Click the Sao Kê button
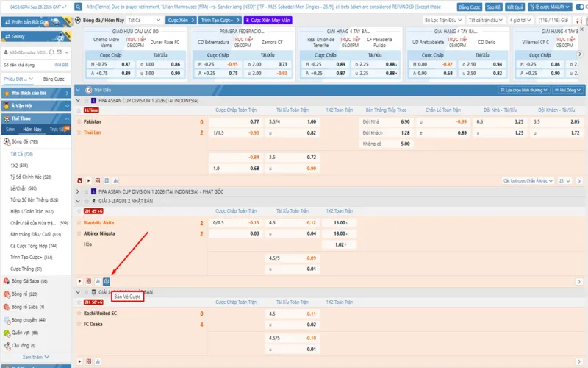 click(493, 7)
